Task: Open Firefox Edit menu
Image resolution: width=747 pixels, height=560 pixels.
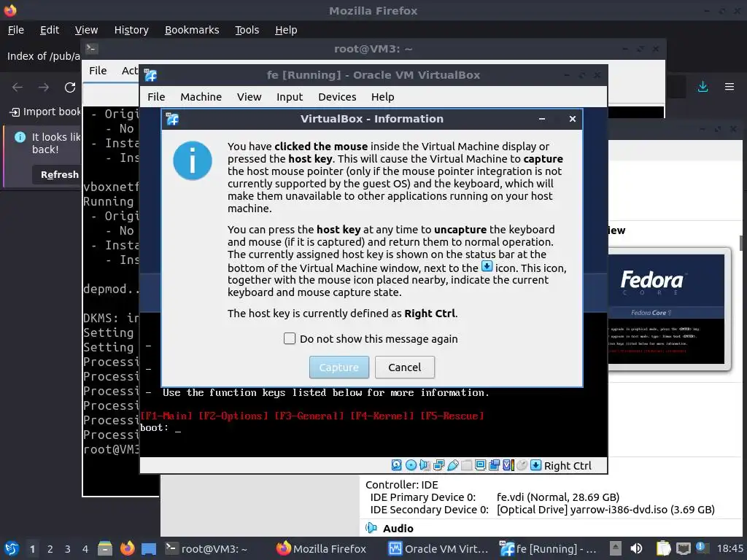Action: [50, 30]
